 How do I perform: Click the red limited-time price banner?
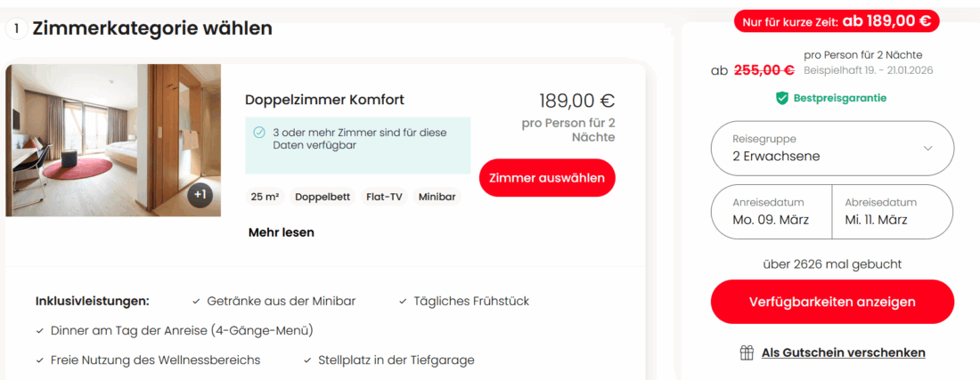[837, 20]
